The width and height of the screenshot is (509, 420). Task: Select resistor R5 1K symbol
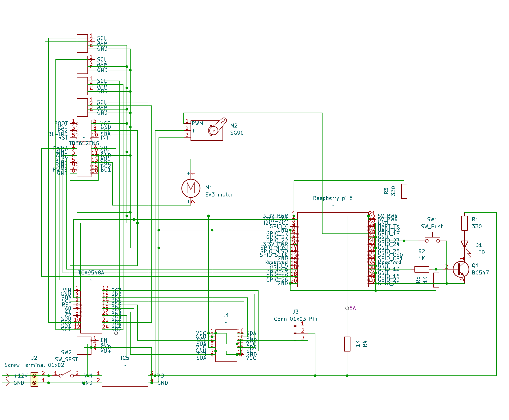point(436,280)
